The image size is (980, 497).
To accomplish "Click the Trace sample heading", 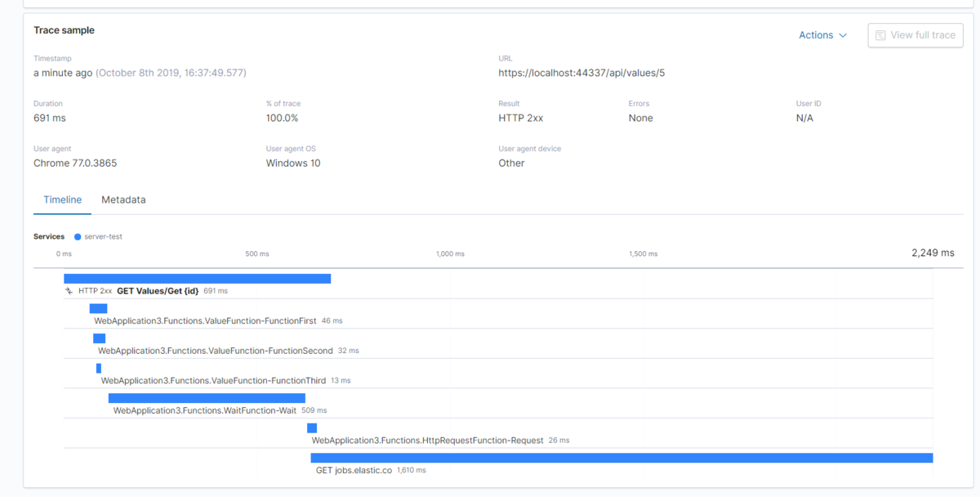I will (x=64, y=30).
